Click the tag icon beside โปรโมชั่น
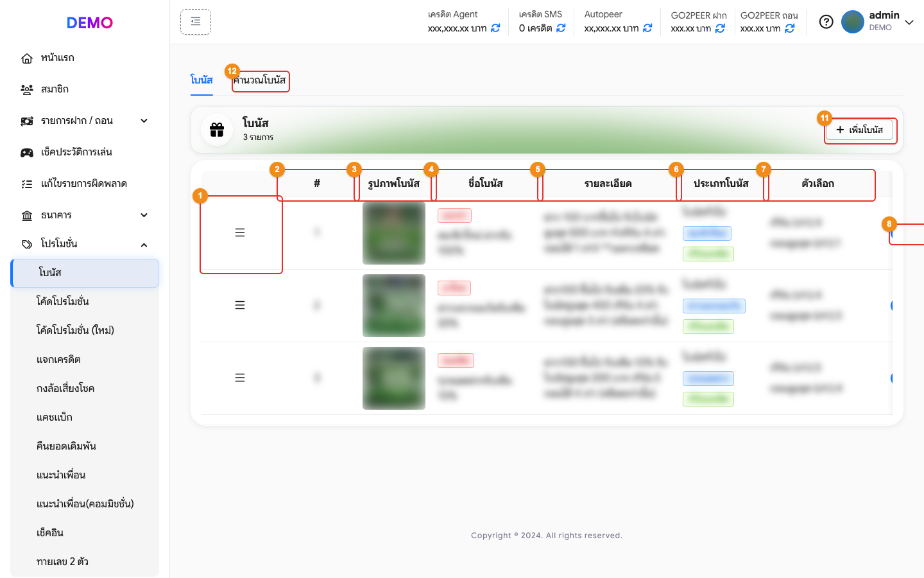Image resolution: width=924 pixels, height=578 pixels. [27, 245]
